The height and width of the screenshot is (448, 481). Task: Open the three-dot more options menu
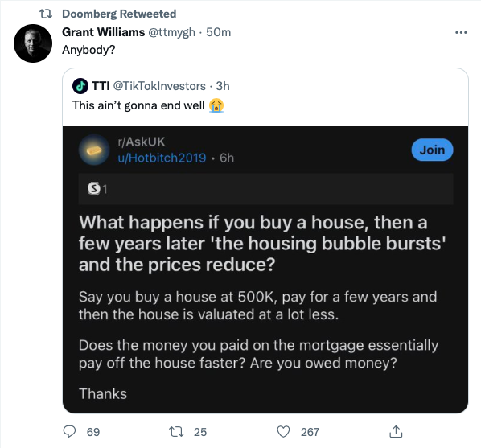461,32
